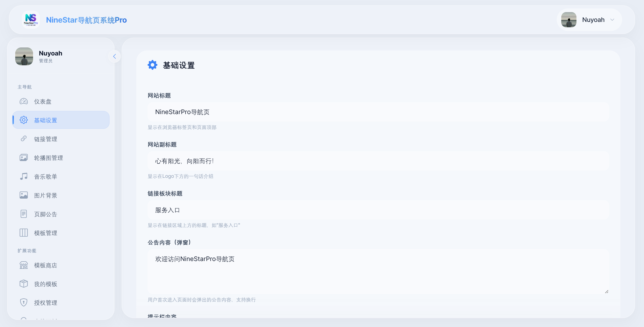Click the My Templates box icon
Image resolution: width=644 pixels, height=327 pixels.
(24, 284)
